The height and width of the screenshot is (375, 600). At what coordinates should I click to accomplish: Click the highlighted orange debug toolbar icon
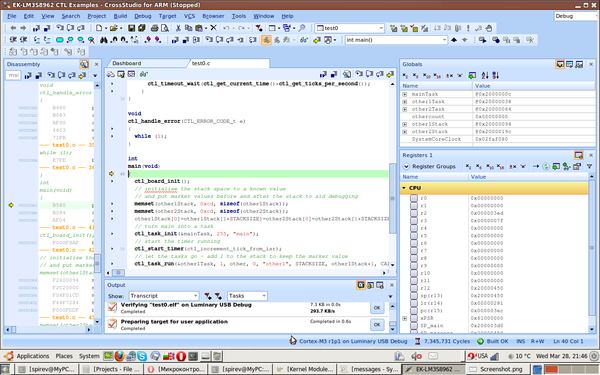click(266, 40)
